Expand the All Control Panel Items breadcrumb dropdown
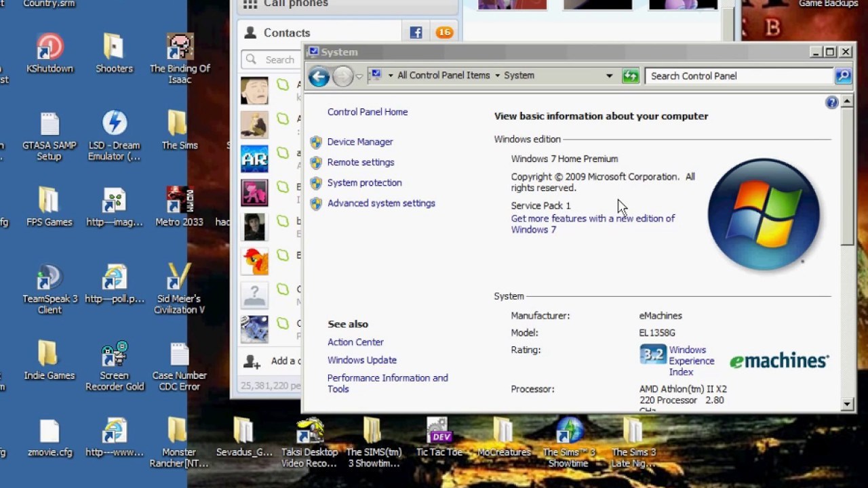 (498, 75)
